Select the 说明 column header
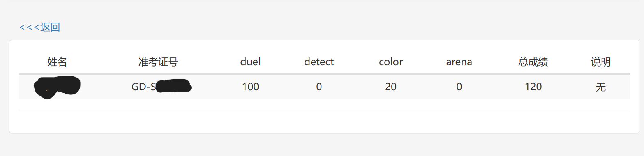The image size is (644, 156). click(x=601, y=62)
